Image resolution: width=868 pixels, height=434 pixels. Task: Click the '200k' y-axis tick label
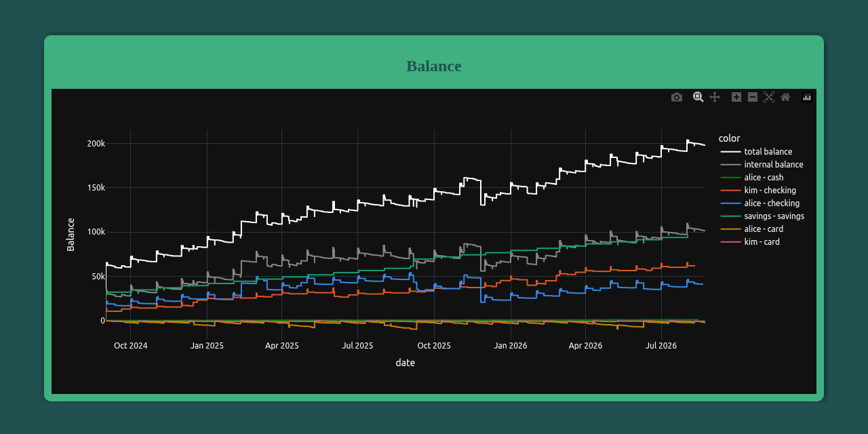point(96,144)
